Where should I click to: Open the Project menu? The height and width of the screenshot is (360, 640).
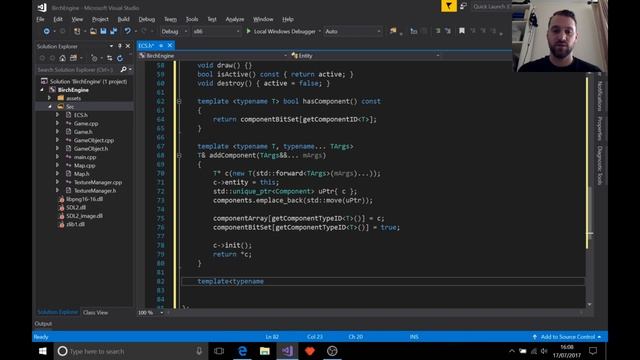click(x=100, y=19)
